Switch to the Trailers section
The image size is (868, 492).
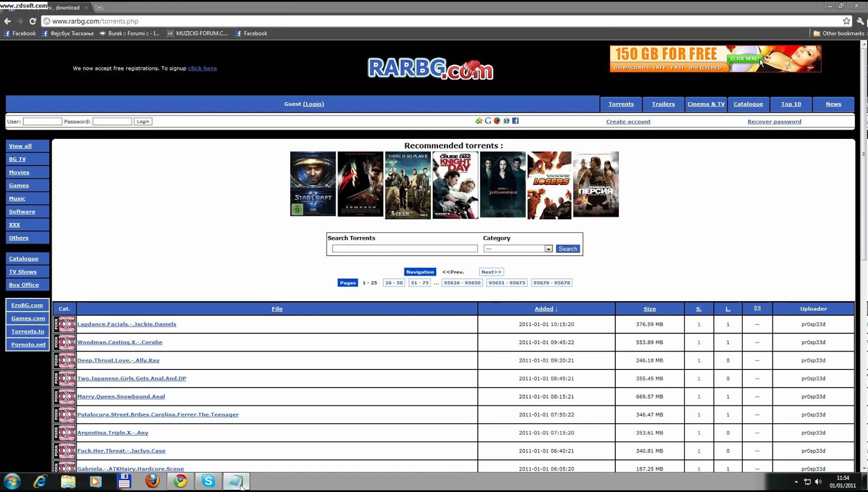pos(663,104)
